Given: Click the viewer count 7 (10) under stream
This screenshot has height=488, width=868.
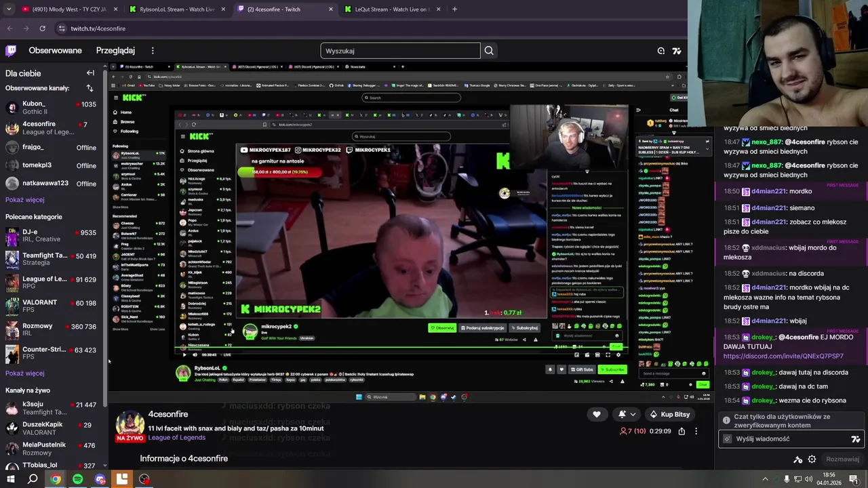Looking at the screenshot, I should pyautogui.click(x=633, y=432).
